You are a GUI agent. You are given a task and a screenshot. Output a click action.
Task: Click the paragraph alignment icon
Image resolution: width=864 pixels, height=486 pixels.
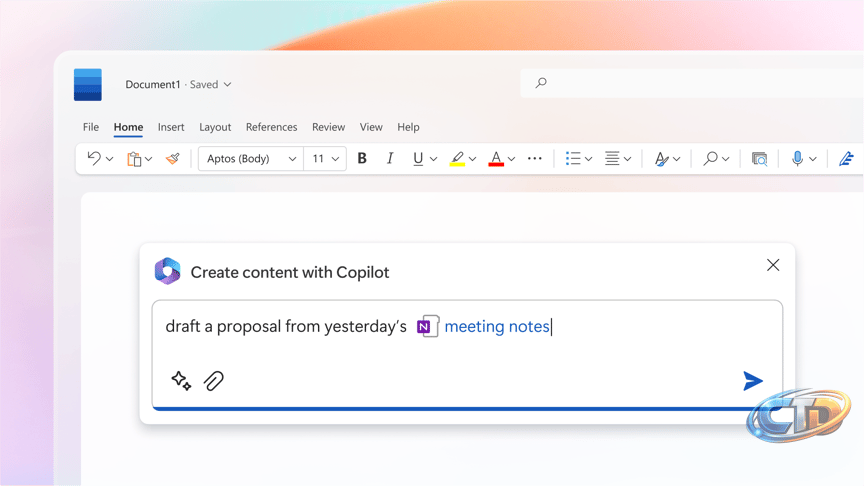click(x=612, y=159)
